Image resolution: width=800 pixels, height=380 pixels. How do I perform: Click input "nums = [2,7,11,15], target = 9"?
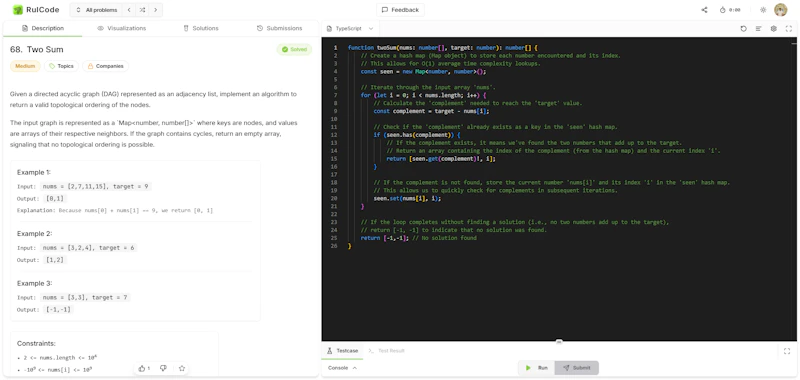click(x=96, y=187)
